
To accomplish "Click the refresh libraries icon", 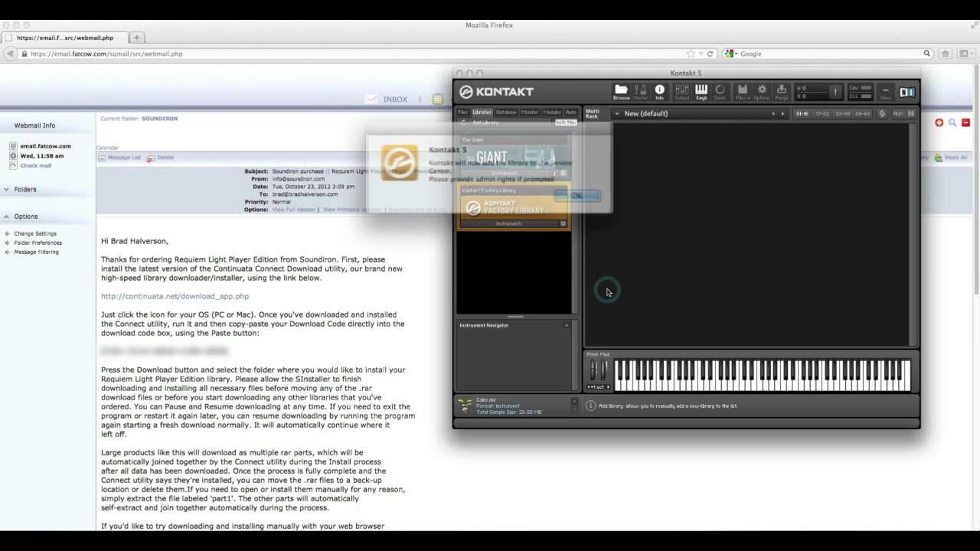I will [463, 122].
